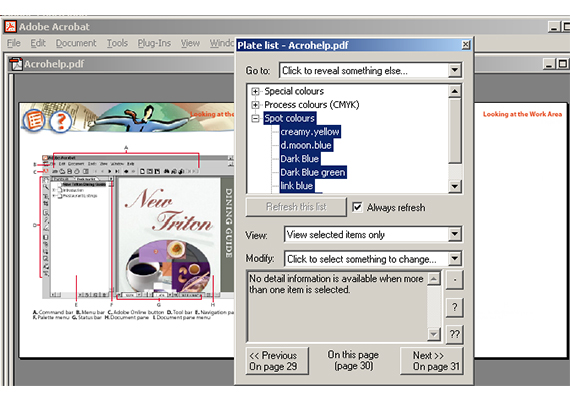
Task: Collapse the Spot colours tree node
Action: [256, 118]
